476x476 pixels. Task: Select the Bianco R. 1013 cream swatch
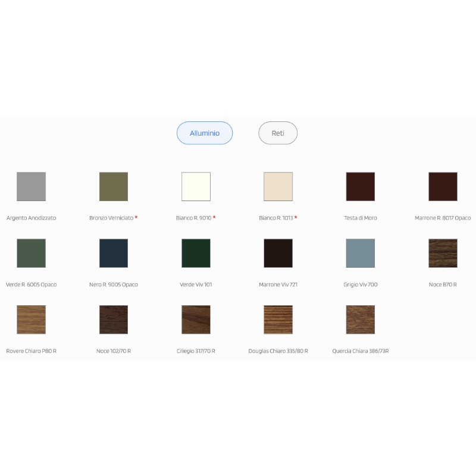point(278,186)
